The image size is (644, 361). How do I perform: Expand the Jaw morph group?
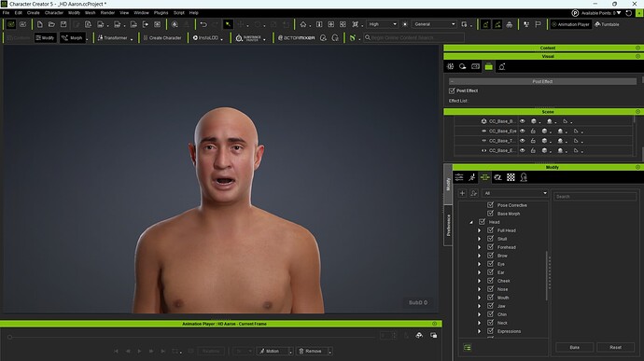click(x=479, y=306)
